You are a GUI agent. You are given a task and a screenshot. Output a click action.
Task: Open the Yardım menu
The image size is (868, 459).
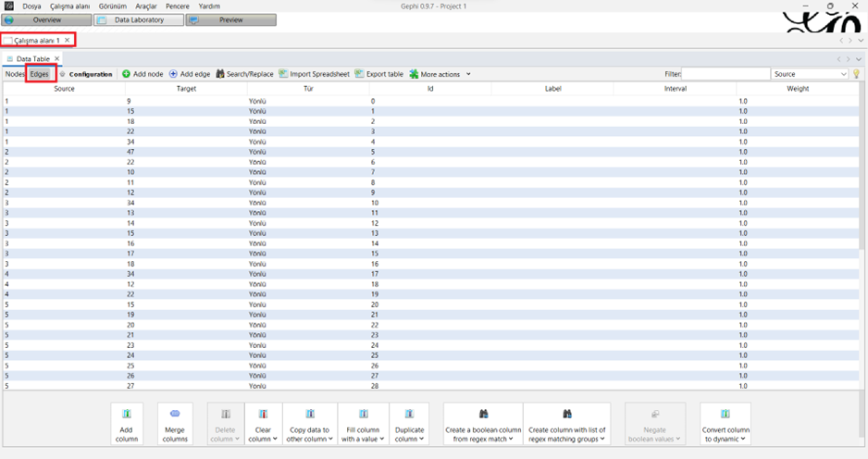point(209,6)
